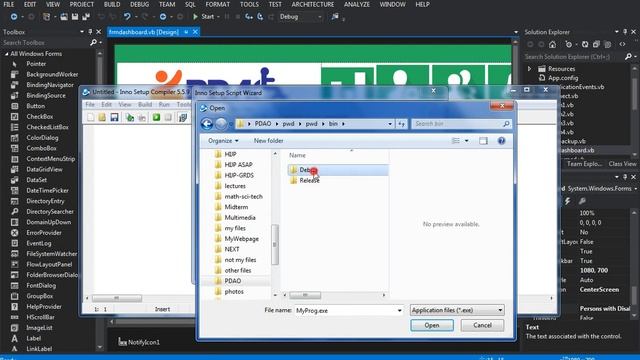Select the HIIP ASAP folder
The width and height of the screenshot is (640, 360).
238,165
